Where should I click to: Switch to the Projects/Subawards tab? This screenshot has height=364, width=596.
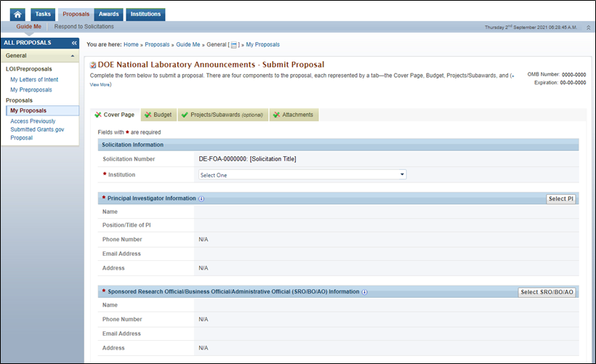[x=222, y=115]
